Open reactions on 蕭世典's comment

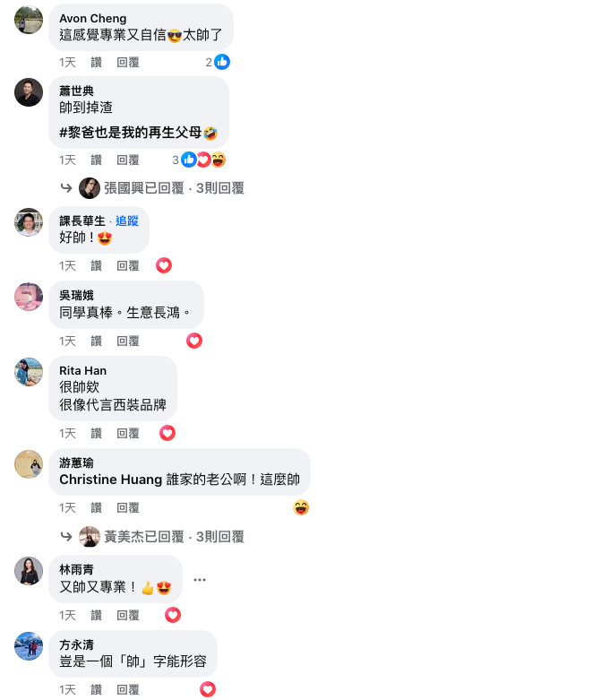point(199,160)
